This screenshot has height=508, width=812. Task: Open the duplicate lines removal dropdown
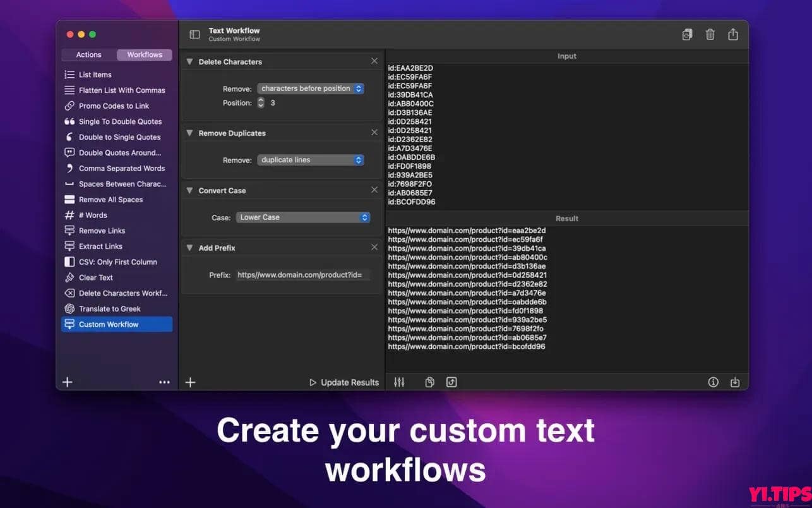(x=311, y=160)
